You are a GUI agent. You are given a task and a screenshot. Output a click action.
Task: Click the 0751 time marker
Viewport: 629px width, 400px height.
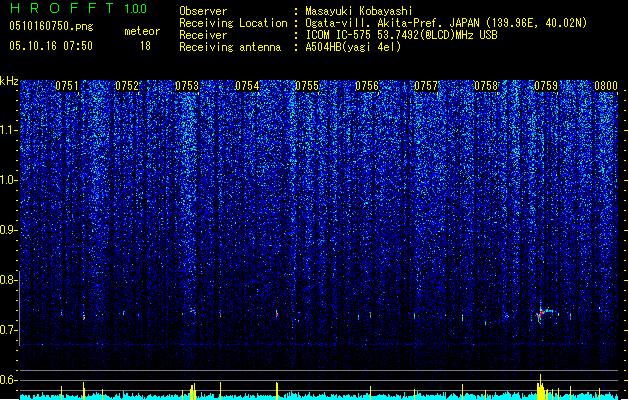click(x=67, y=86)
